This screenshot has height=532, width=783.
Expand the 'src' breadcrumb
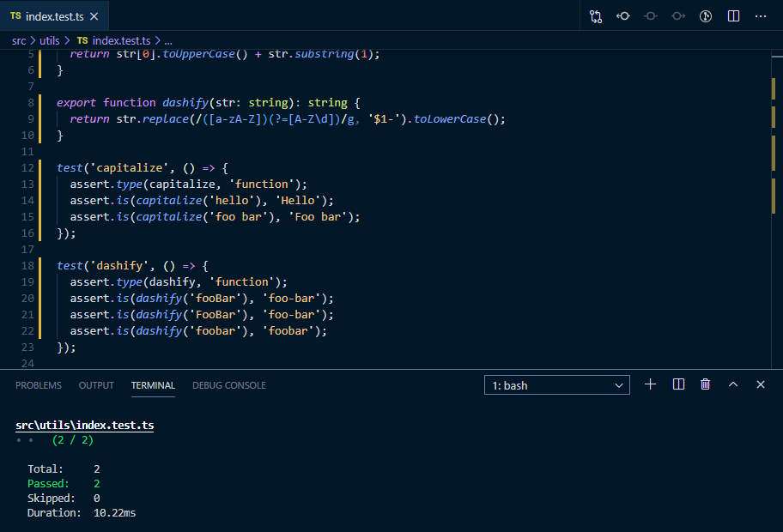17,39
